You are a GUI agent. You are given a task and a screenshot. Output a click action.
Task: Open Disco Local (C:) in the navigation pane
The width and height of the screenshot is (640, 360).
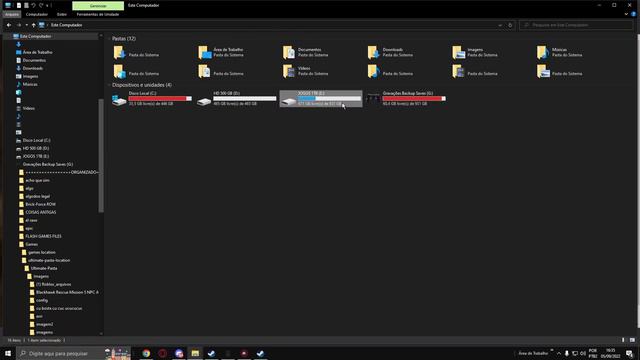[x=36, y=140]
